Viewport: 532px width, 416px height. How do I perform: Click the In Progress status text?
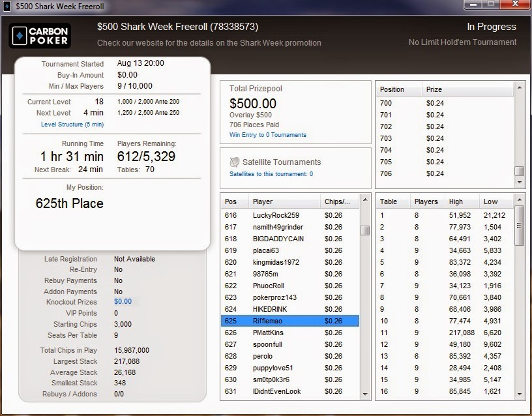coord(492,27)
